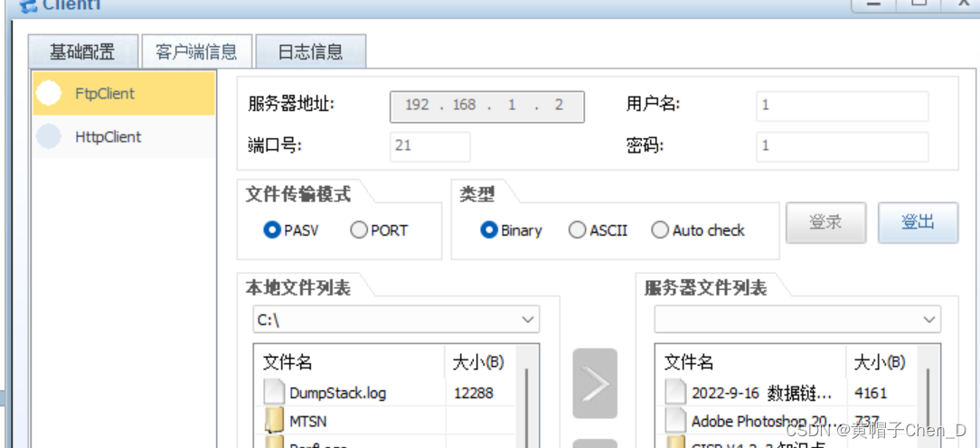Select PORT file transfer mode
The height and width of the screenshot is (448, 980).
379,230
